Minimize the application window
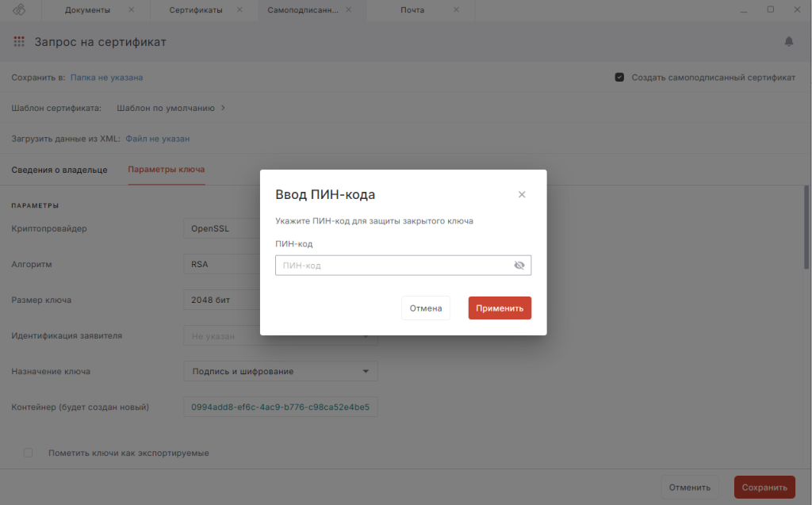This screenshot has height=505, width=812. 744,10
